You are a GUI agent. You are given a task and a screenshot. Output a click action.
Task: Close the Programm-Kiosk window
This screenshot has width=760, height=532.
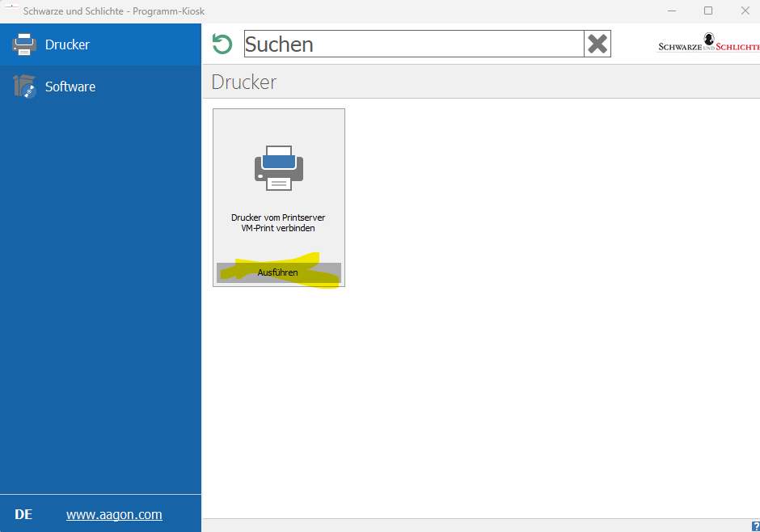(745, 11)
